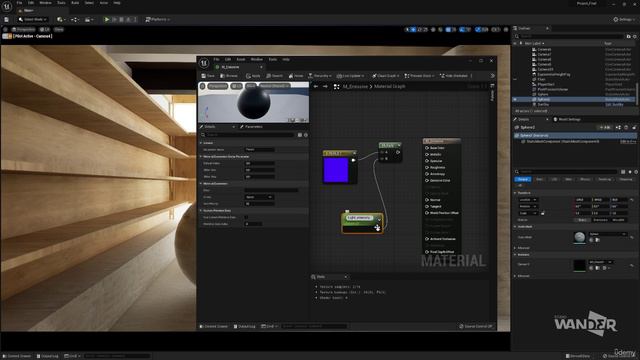Expand the material toolbar overflow chevrons
This screenshot has width=640, height=360.
pyautogui.click(x=492, y=76)
